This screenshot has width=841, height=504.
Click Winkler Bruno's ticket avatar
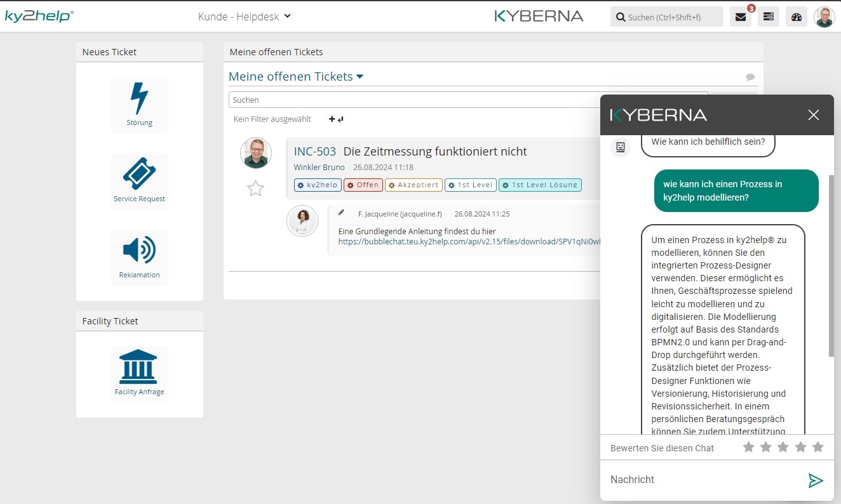click(x=255, y=153)
